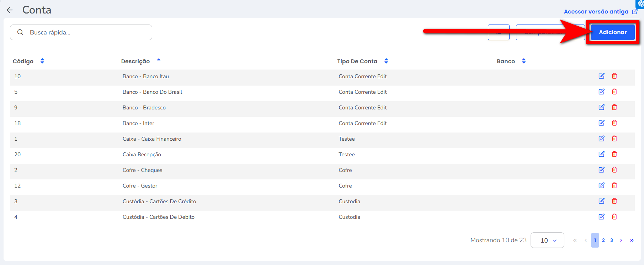Delete the Caixa Recepção account

(x=614, y=154)
